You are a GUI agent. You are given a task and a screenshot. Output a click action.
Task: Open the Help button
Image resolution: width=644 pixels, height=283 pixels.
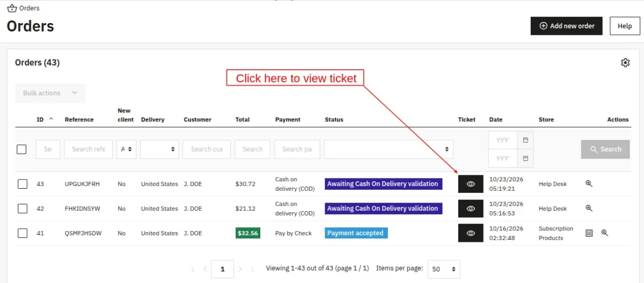coord(625,26)
